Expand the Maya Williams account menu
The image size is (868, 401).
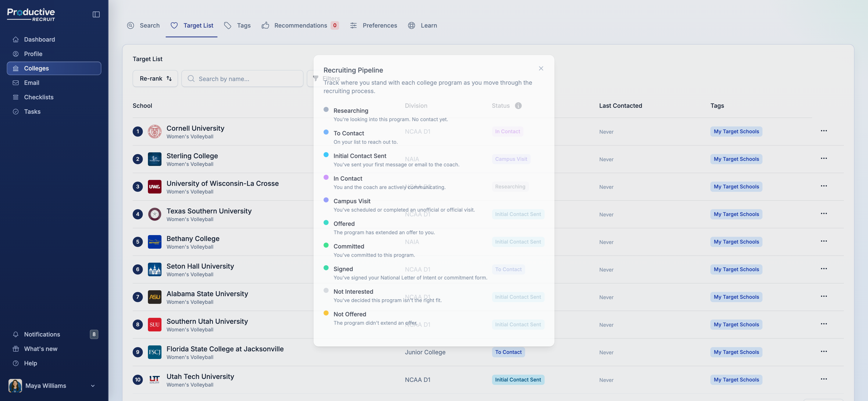(93, 386)
